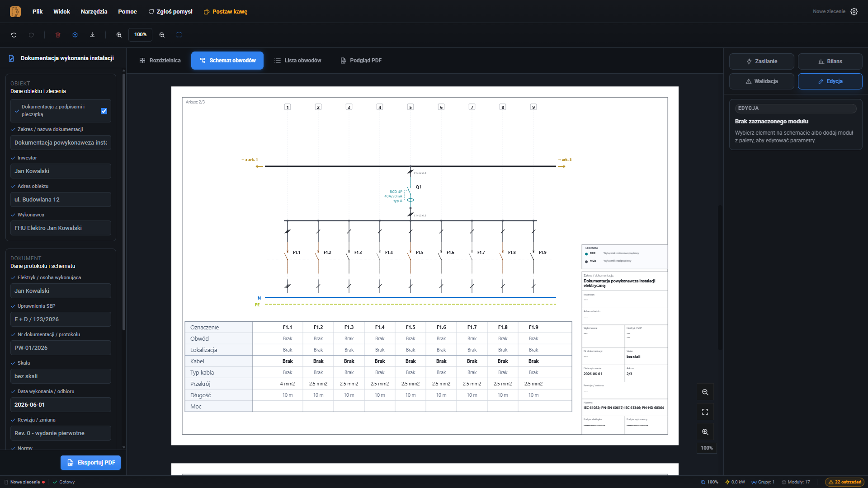Click the Wykonawca input field
The height and width of the screenshot is (488, 868).
(61, 228)
